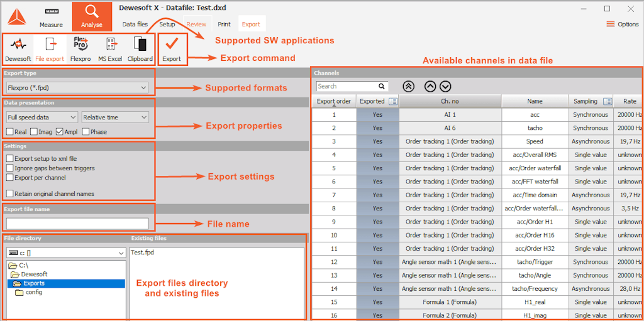Select the config folder icon
This screenshot has height=321, width=644.
(19, 292)
